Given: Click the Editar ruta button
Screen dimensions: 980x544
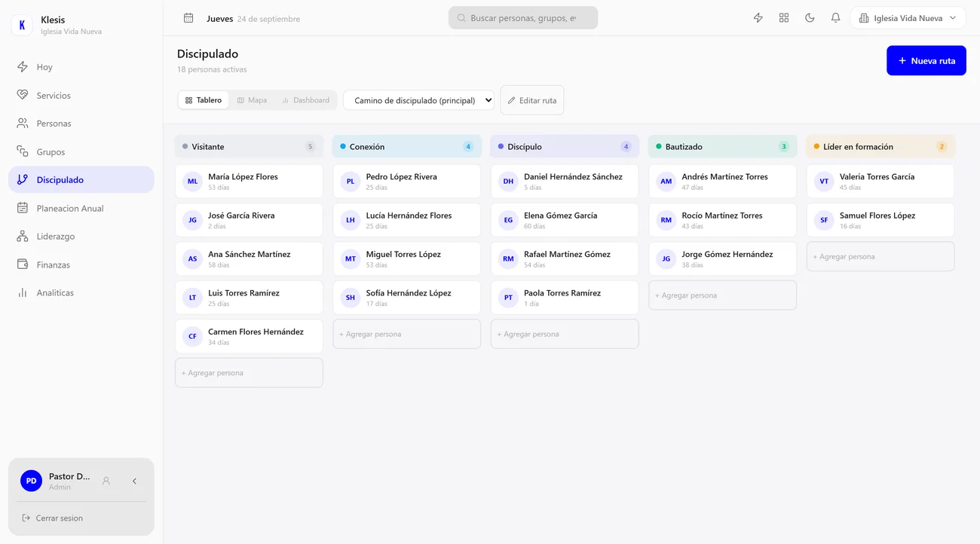Looking at the screenshot, I should (532, 100).
